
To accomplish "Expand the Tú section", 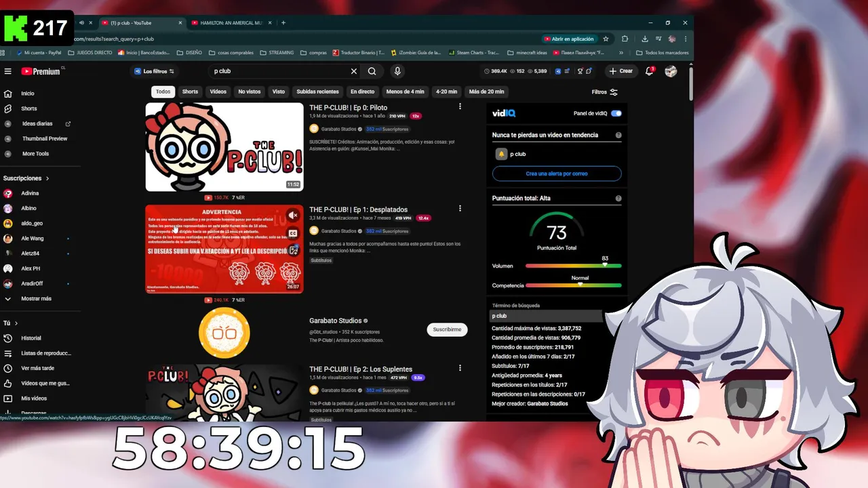I will coord(10,323).
